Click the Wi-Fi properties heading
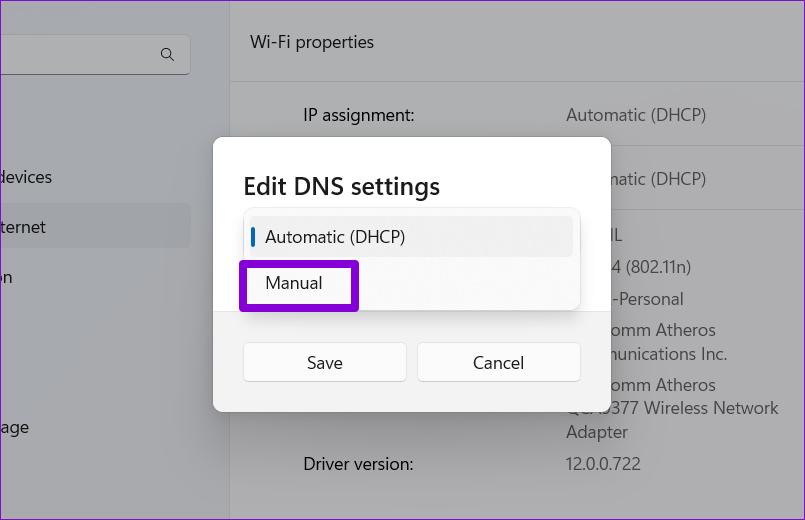The width and height of the screenshot is (805, 520). pyautogui.click(x=312, y=42)
